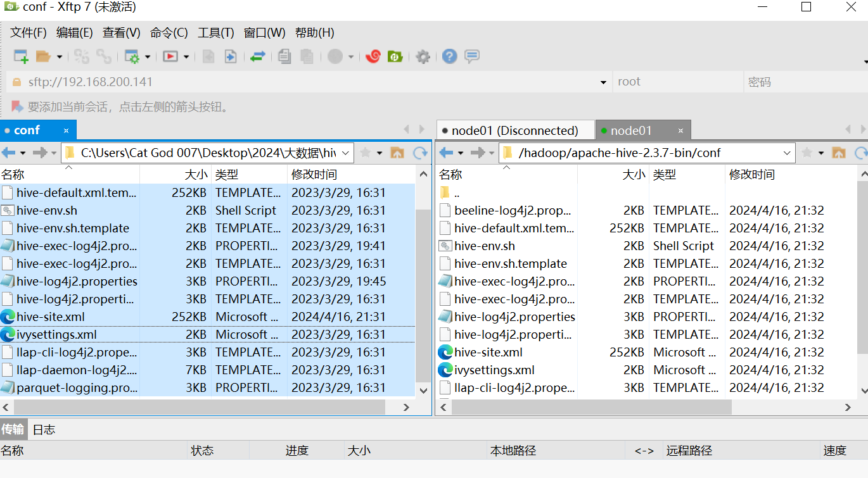Expand the Open Session dropdown arrow
868x478 pixels.
[60, 57]
